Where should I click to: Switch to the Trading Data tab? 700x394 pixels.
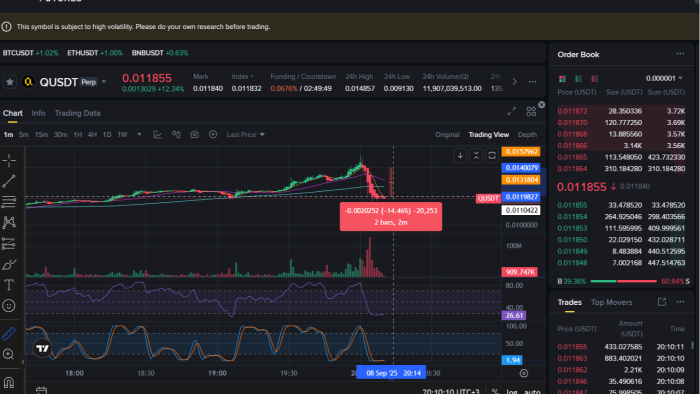point(77,113)
